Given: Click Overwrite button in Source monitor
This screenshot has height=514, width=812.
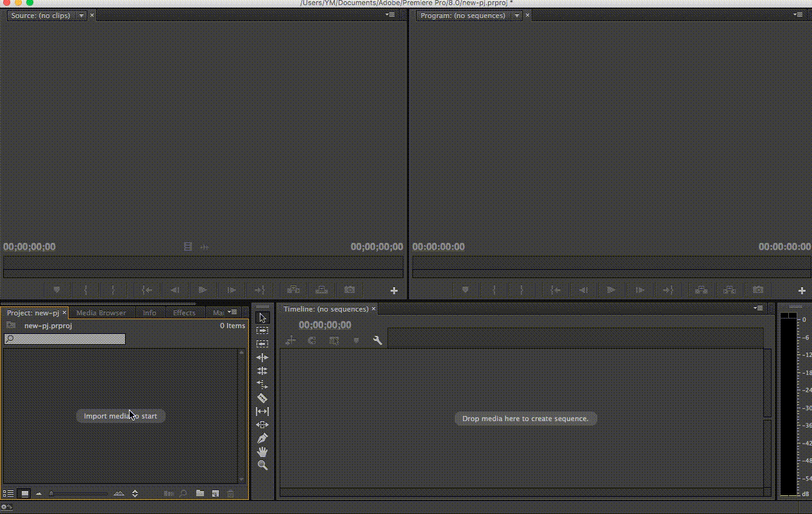Looking at the screenshot, I should 321,290.
